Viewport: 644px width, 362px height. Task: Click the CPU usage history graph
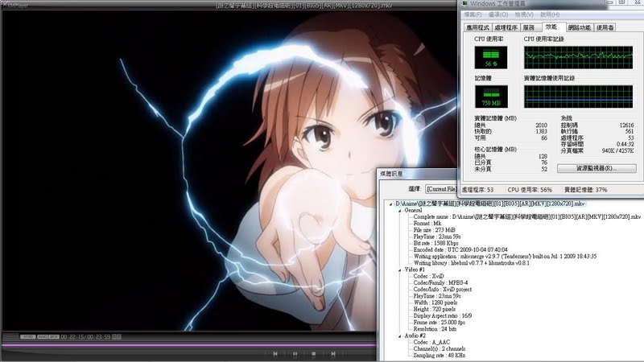tap(578, 57)
